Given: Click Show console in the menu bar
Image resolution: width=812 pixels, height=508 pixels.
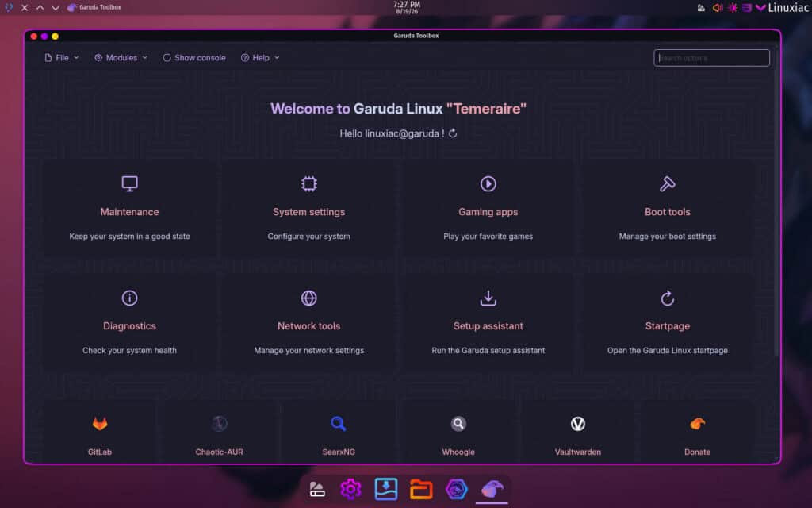Looking at the screenshot, I should point(194,57).
